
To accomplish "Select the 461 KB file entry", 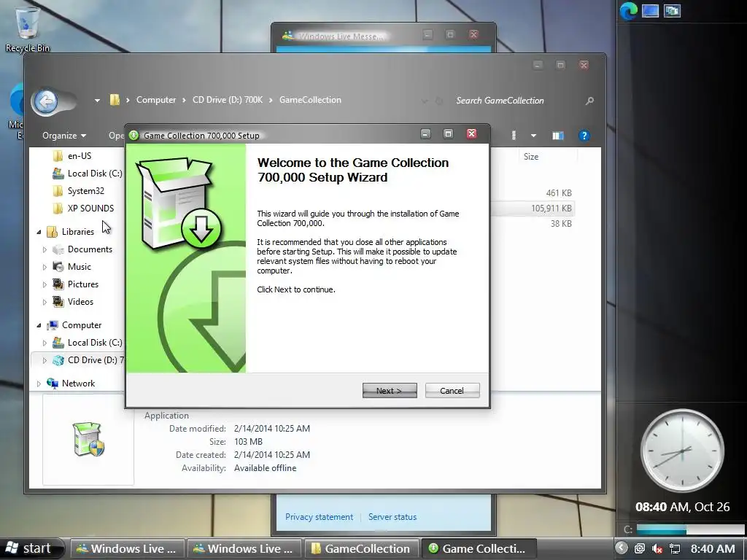I will (558, 192).
